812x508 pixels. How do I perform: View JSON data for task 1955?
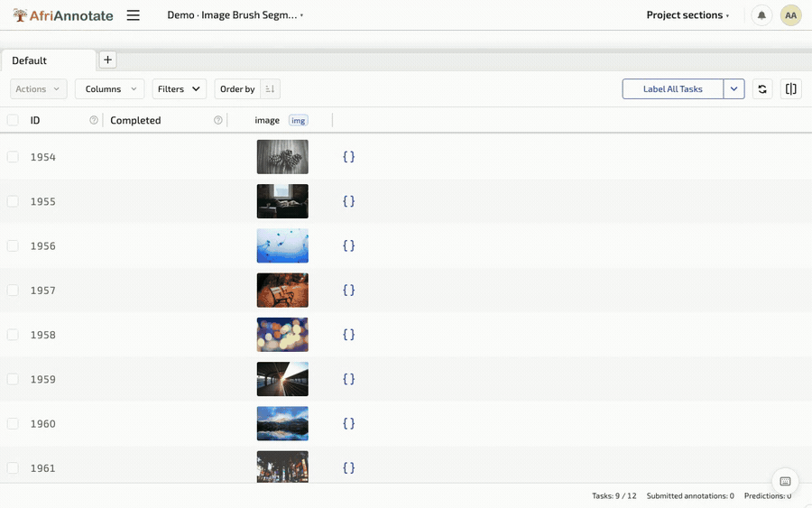click(x=348, y=201)
